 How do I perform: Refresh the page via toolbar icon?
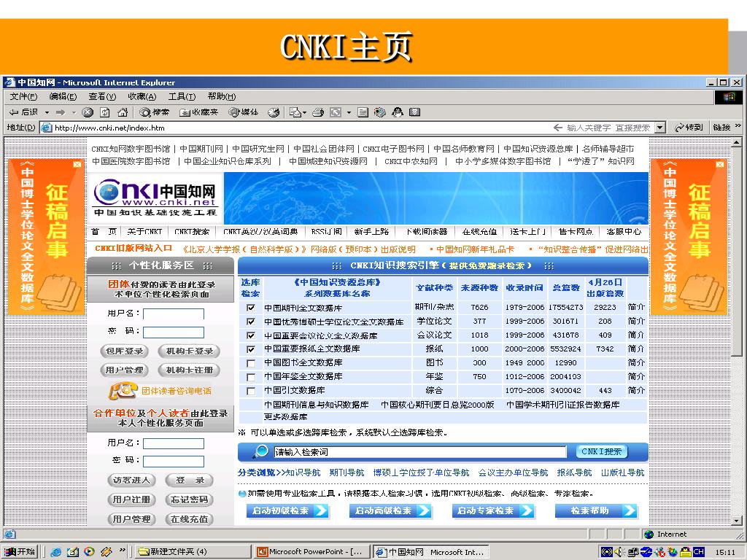coord(105,112)
